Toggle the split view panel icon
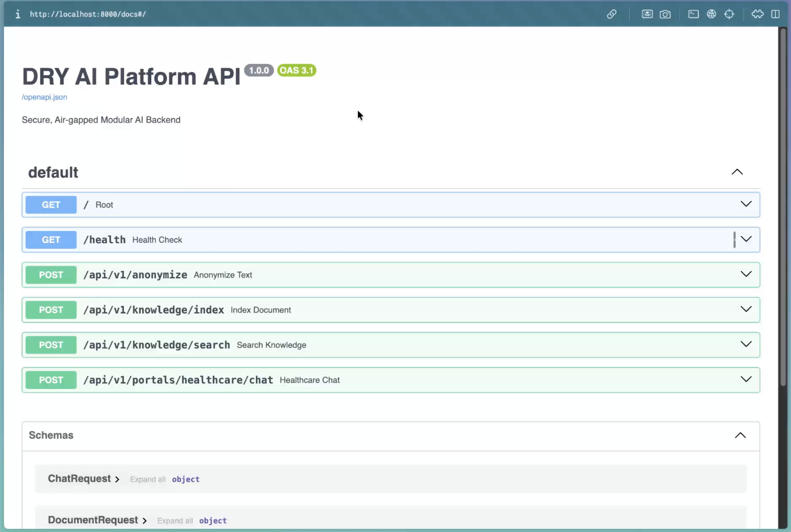Screen dimensions: 791x532 click(x=775, y=14)
